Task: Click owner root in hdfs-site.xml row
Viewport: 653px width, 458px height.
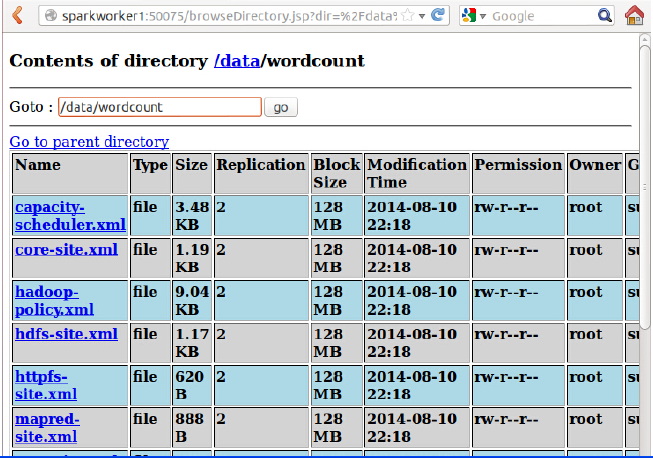Action: (595, 343)
